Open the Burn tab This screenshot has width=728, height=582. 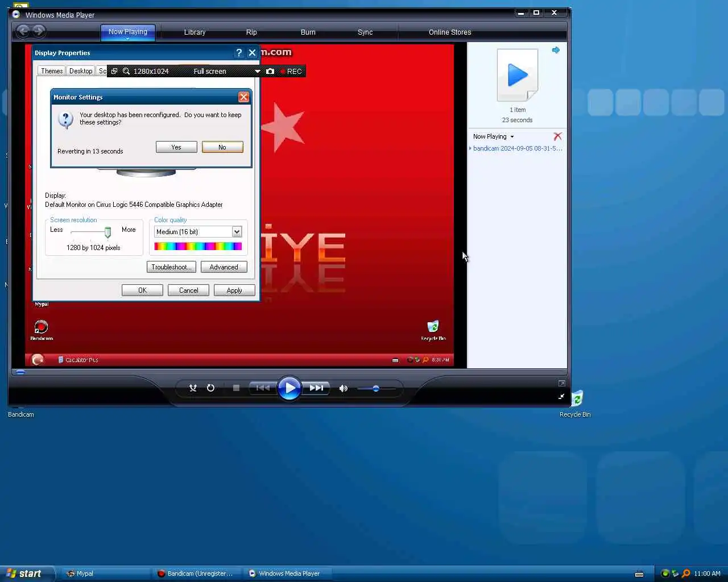point(308,32)
